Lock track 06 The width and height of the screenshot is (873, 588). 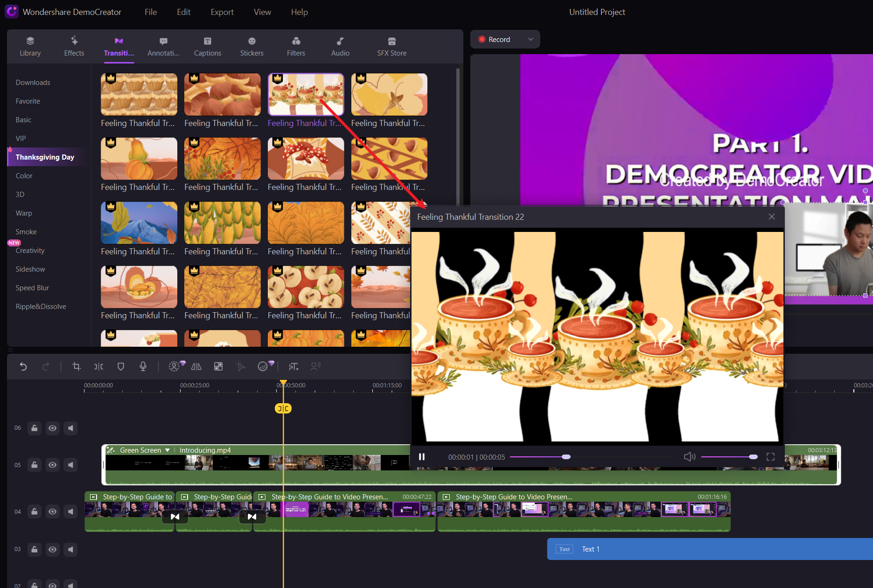[35, 428]
